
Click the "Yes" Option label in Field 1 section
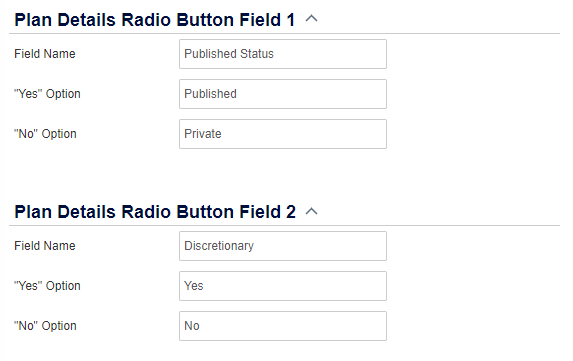pyautogui.click(x=47, y=94)
